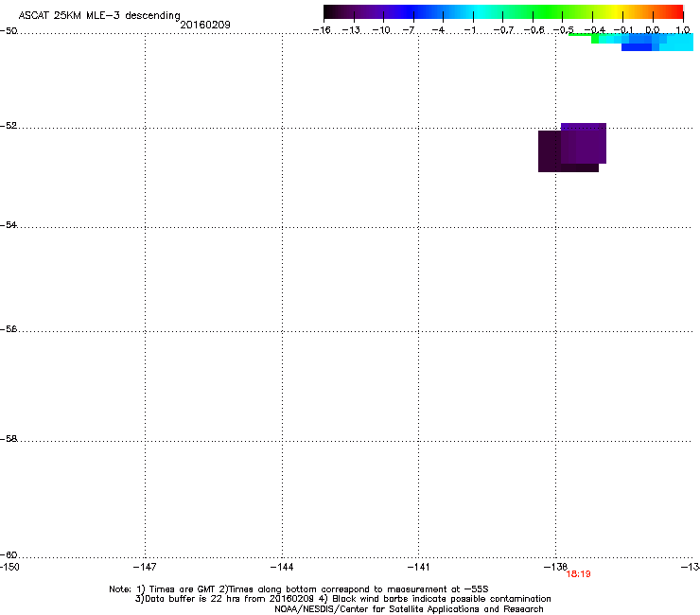Click the -138 longitude axis label
700x615 pixels.
(555, 567)
